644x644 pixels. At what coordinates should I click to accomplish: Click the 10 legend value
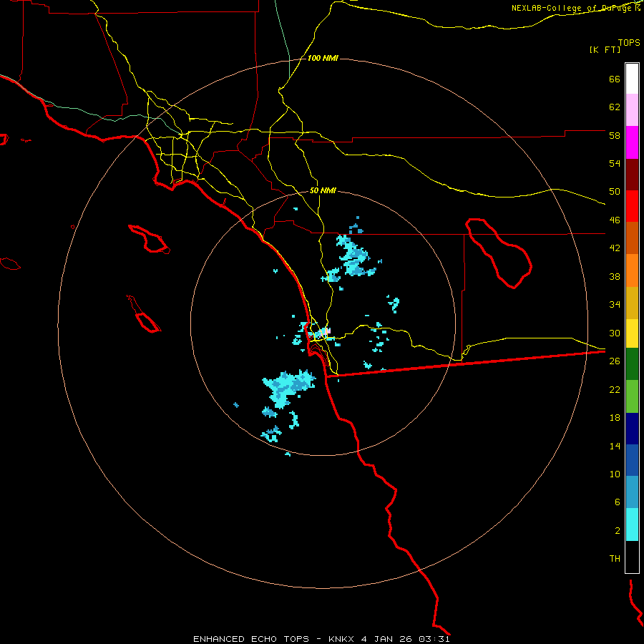(x=615, y=474)
